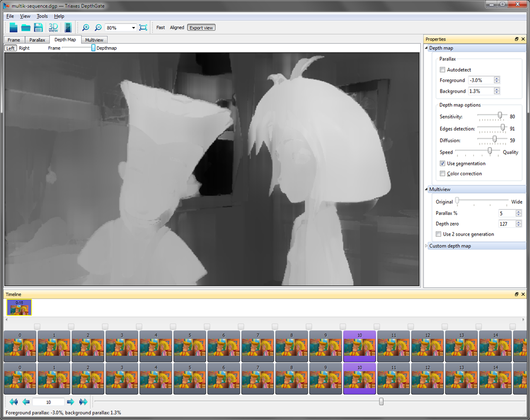
Task: Launch the 3D view toolbar icon
Action: [54, 28]
